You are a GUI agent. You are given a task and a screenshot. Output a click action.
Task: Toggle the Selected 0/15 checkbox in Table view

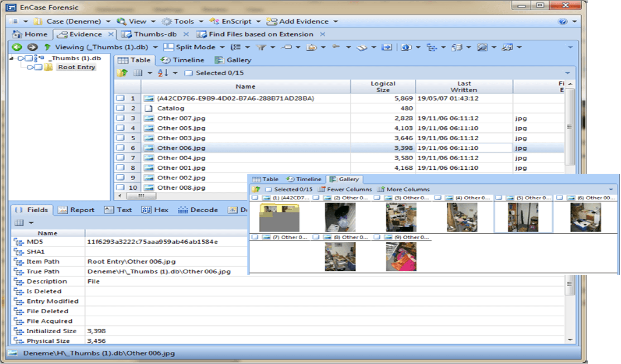click(188, 73)
